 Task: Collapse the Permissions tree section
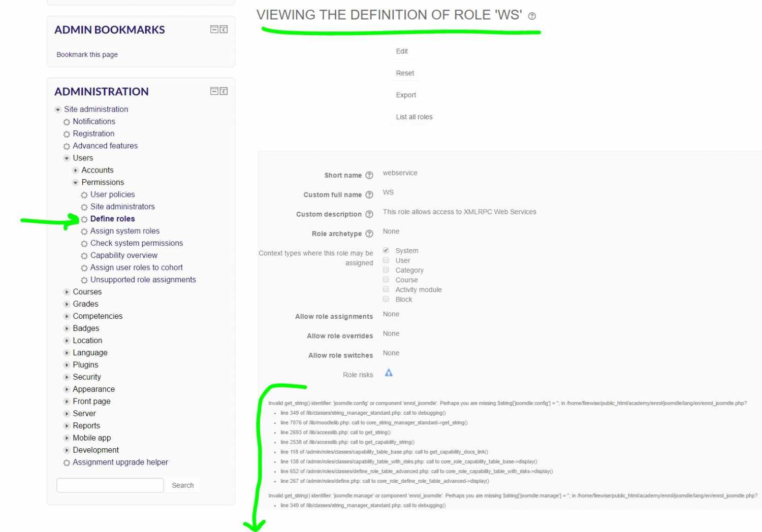75,183
